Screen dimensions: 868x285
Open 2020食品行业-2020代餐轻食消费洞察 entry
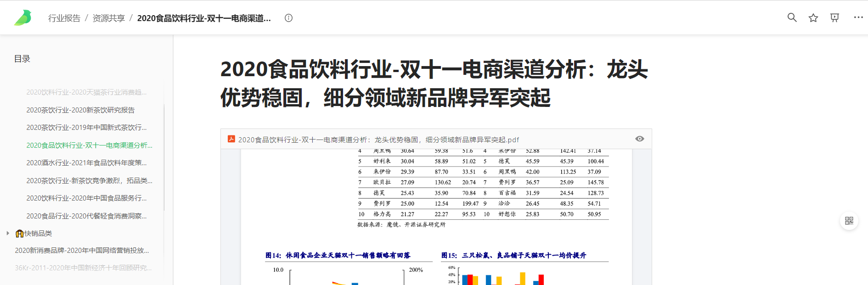pos(86,216)
